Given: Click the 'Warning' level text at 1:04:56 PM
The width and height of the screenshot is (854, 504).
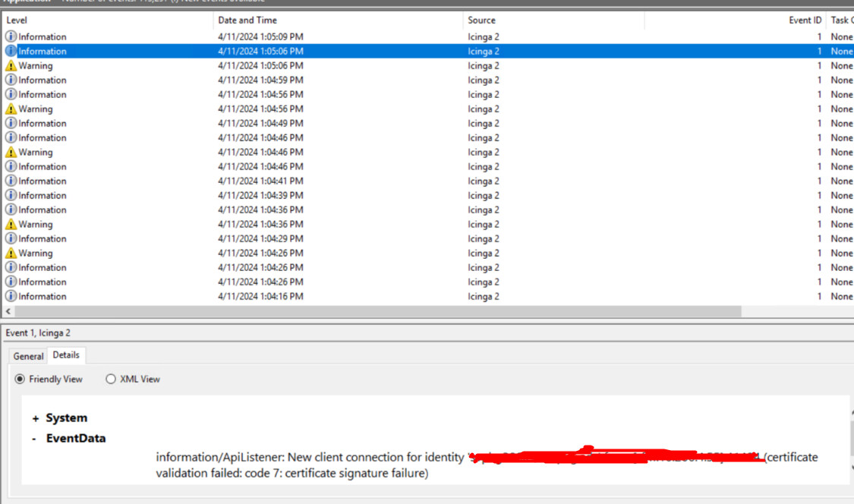Looking at the screenshot, I should pyautogui.click(x=36, y=109).
